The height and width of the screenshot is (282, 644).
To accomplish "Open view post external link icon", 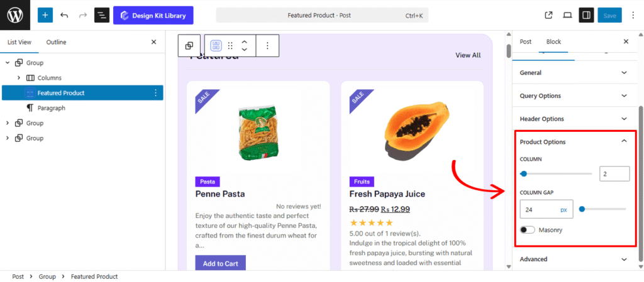I will pos(548,15).
